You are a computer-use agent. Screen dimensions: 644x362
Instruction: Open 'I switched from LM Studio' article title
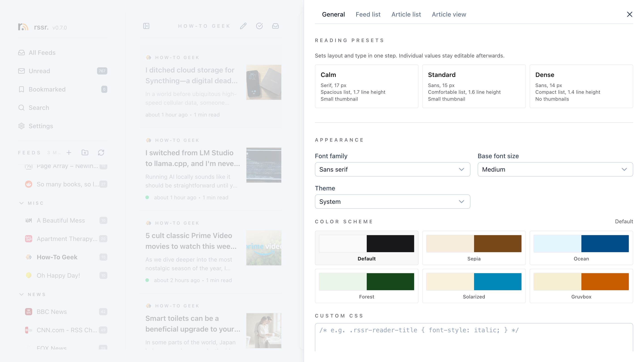tap(193, 158)
